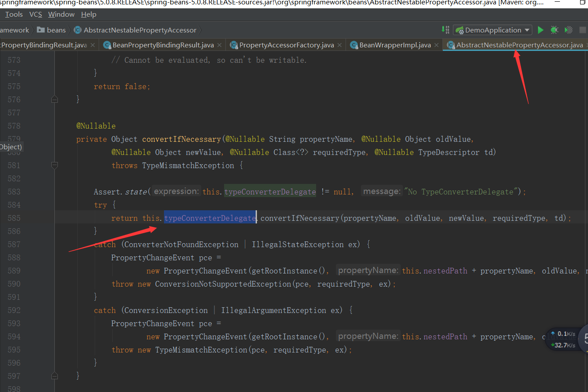
Task: Open the Window menu
Action: click(61, 14)
